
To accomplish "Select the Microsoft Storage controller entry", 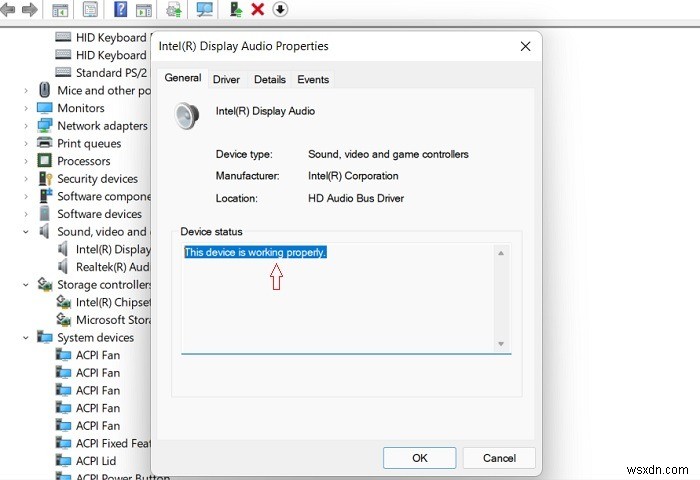I will (113, 320).
